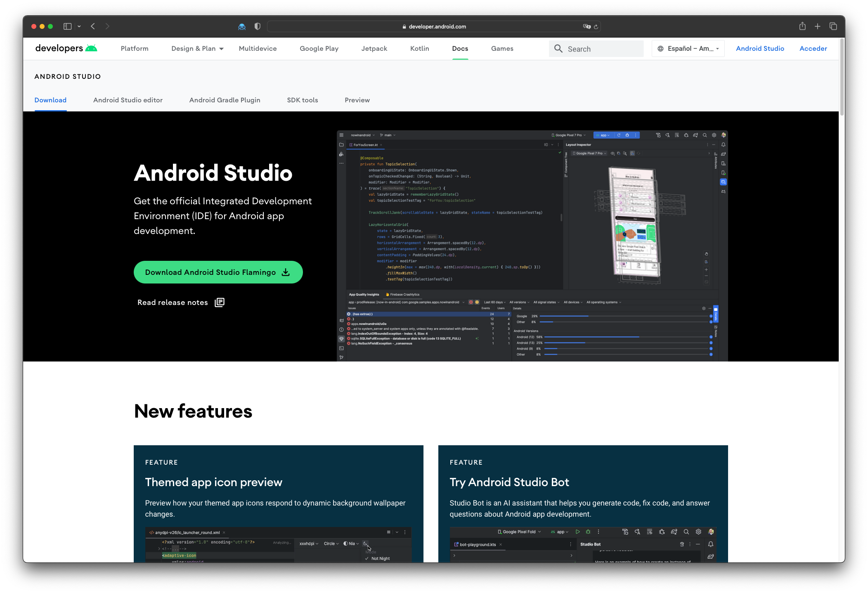Go to Google Play section
Image resolution: width=868 pixels, height=593 pixels.
(319, 49)
